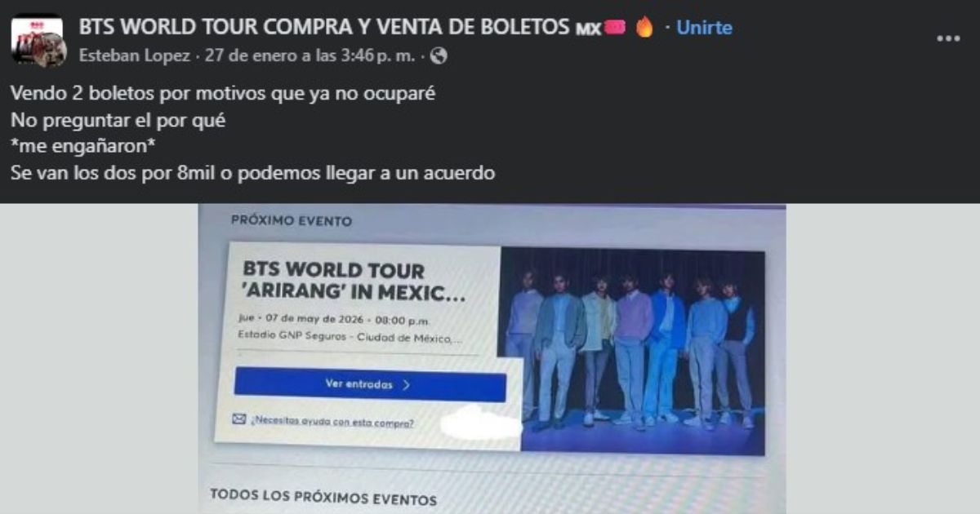
Task: Open ¿Necesitas ayuda con esta compra? link
Action: coord(332,423)
